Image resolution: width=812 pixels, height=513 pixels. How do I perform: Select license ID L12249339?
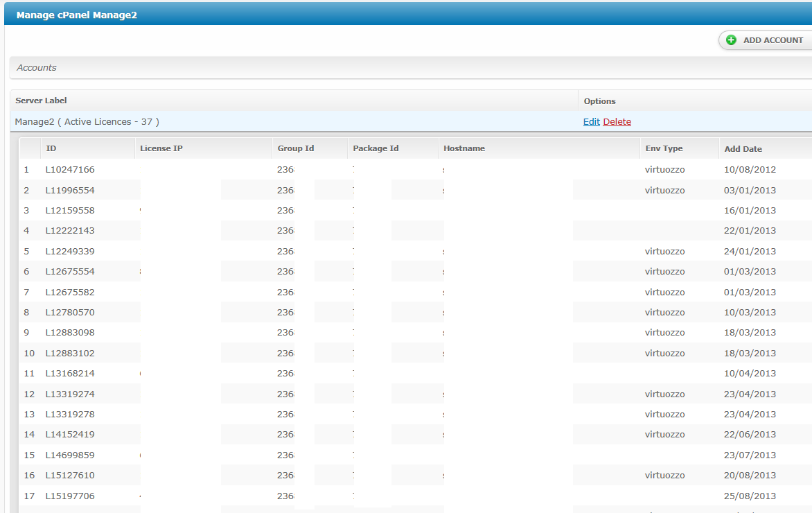point(70,252)
